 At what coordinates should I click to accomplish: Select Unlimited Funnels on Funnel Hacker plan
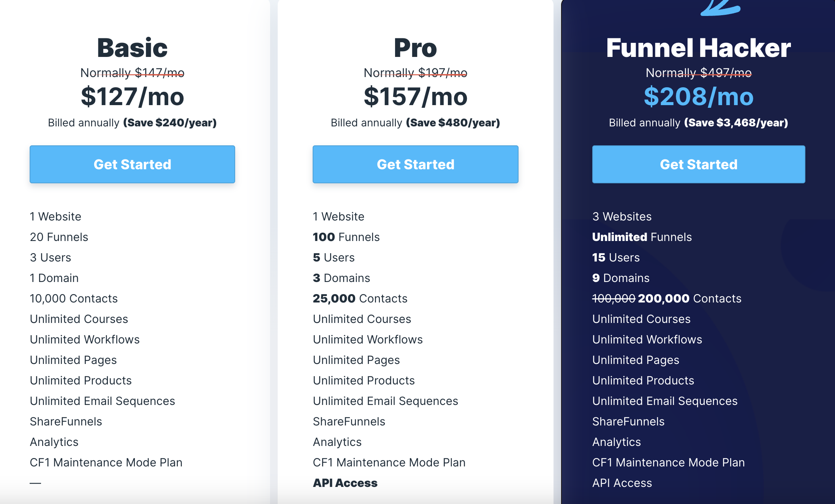click(x=642, y=237)
